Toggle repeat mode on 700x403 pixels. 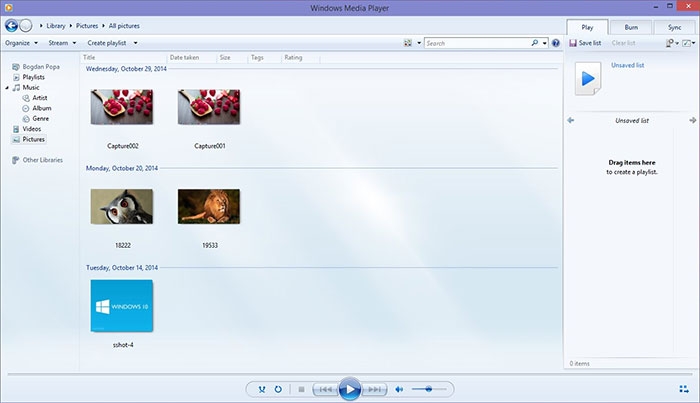277,389
